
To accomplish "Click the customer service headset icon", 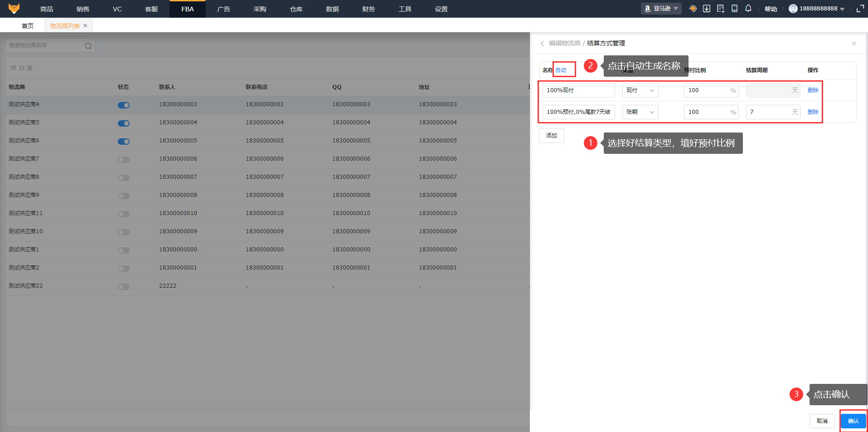I will coord(693,9).
